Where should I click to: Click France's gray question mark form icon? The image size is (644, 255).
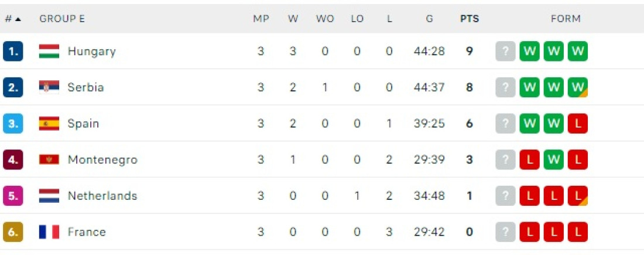[505, 232]
